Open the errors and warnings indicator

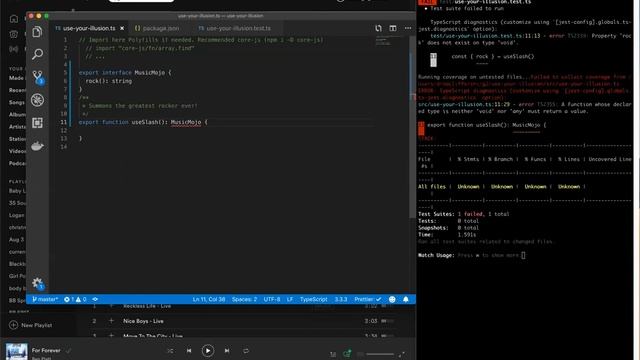point(75,299)
